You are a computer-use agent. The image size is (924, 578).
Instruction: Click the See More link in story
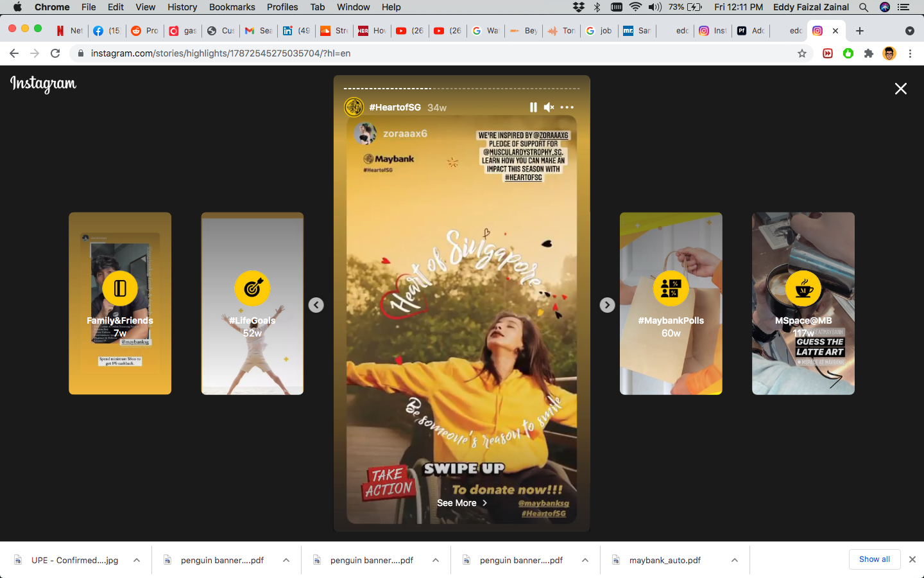pos(462,503)
